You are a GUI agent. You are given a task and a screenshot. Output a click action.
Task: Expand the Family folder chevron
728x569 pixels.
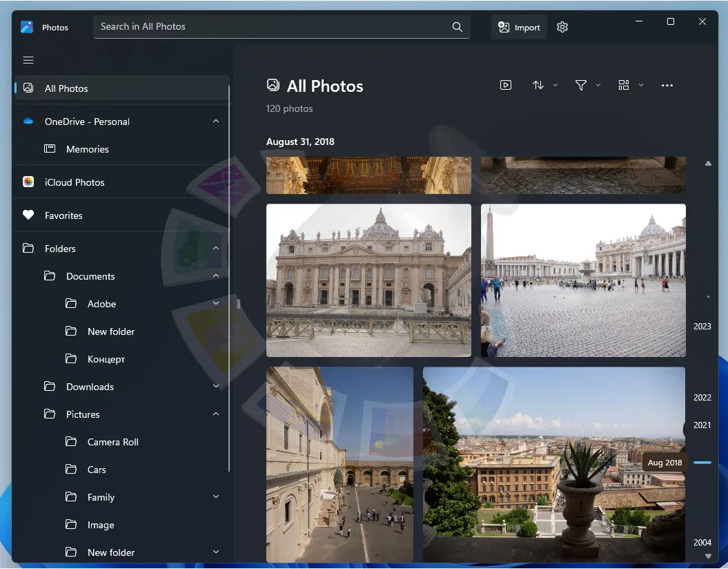216,496
